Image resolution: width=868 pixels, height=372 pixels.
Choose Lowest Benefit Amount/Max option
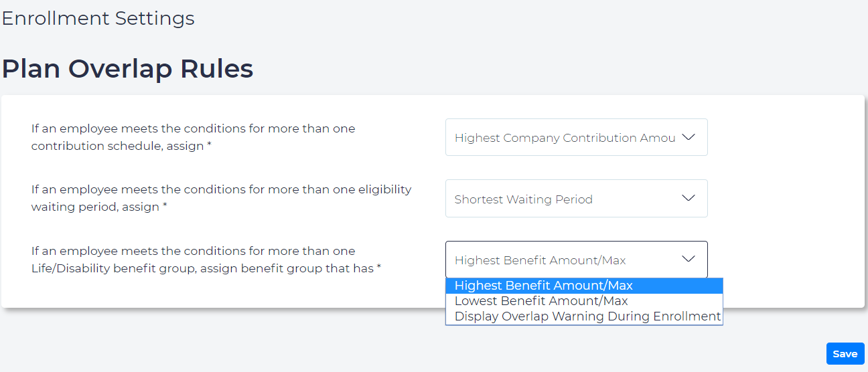(x=541, y=301)
